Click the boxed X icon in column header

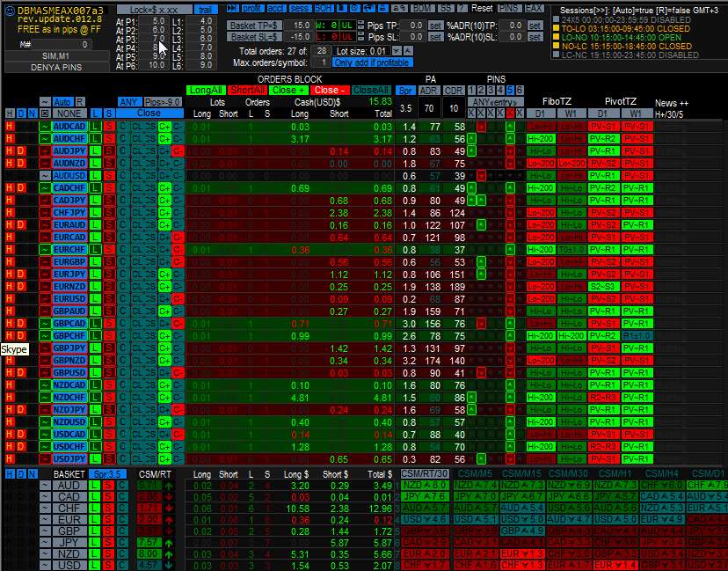(45, 113)
